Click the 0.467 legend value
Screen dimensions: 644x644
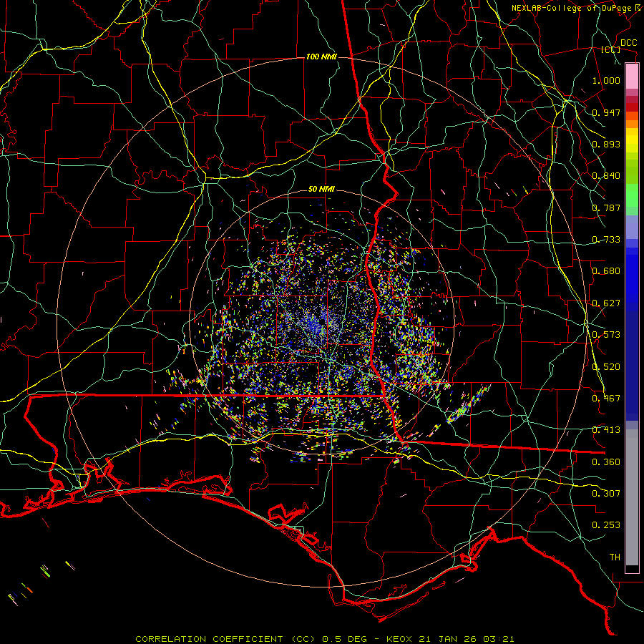click(x=606, y=399)
